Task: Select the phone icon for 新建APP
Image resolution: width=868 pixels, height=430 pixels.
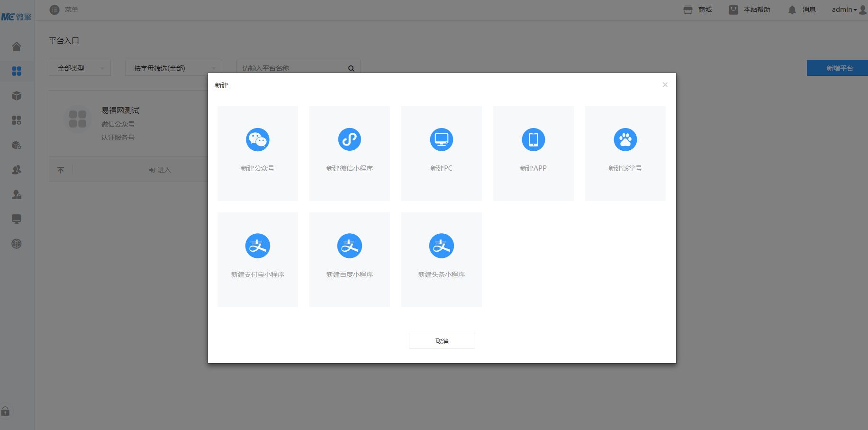Action: tap(533, 140)
